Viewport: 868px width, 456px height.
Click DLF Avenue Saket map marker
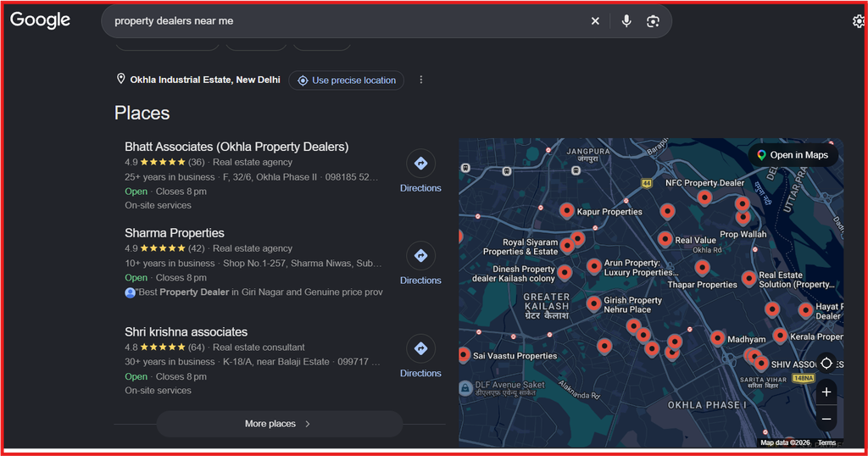(x=465, y=388)
